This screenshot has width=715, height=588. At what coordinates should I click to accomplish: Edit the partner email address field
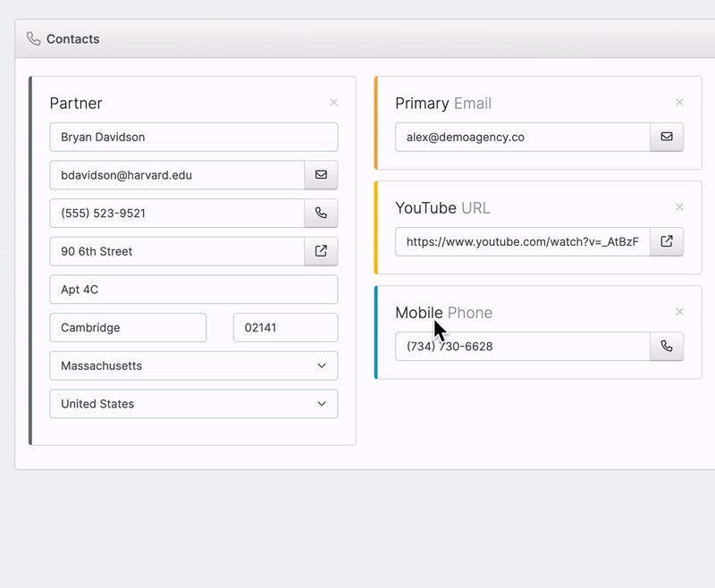click(x=177, y=175)
